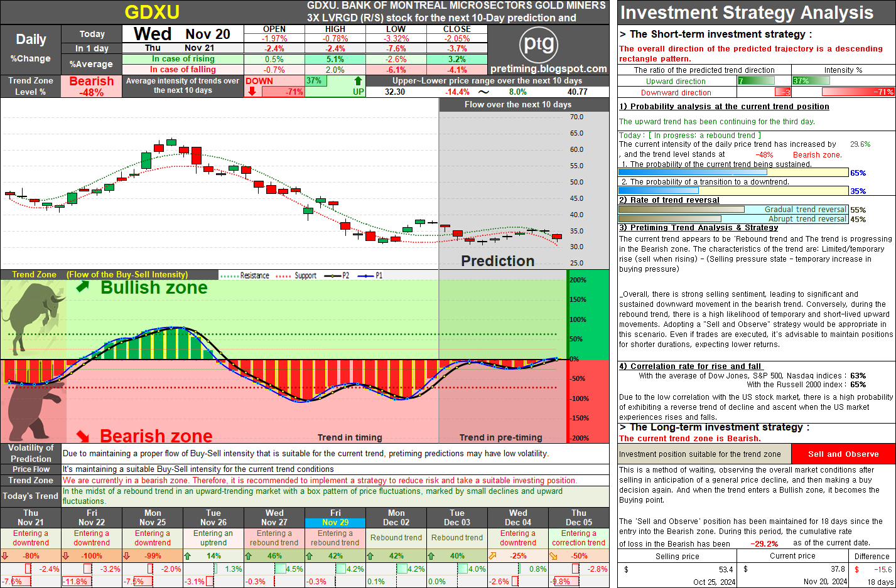Image resolution: width=896 pixels, height=588 pixels.
Task: Click the orange arrow next to -25%
Action: [x=492, y=555]
